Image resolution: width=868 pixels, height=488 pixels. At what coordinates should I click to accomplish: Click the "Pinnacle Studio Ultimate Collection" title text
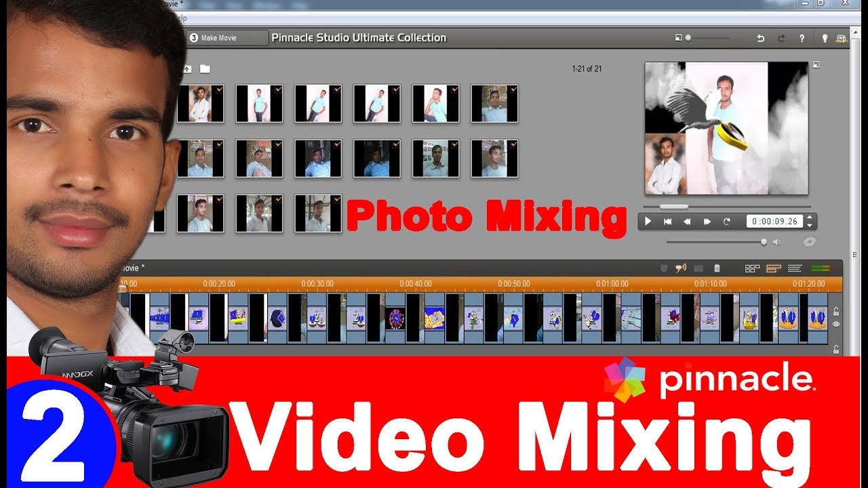(359, 38)
